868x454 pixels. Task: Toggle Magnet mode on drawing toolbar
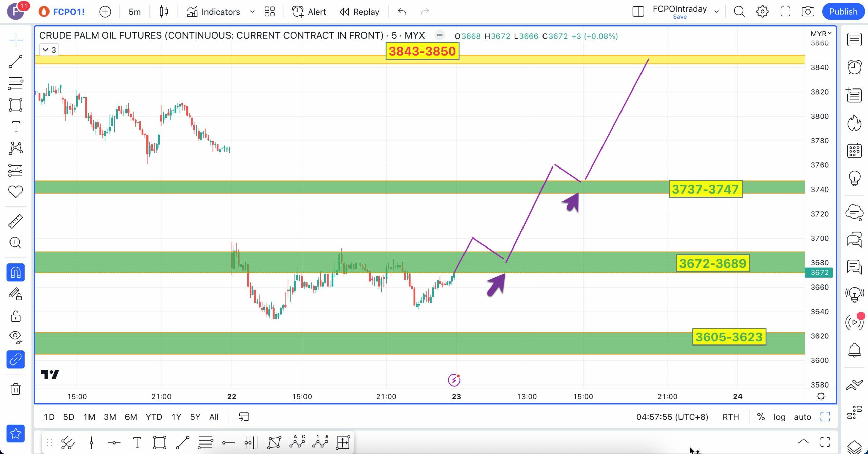(16, 273)
